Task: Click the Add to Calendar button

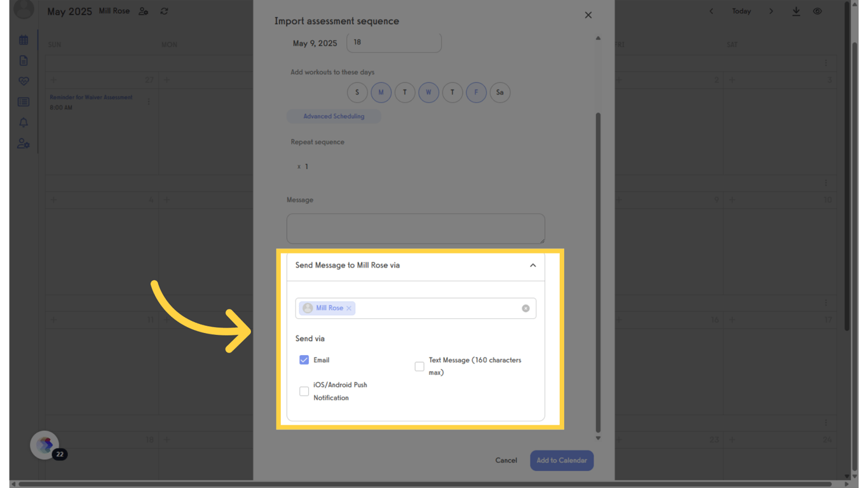Action: pyautogui.click(x=562, y=460)
